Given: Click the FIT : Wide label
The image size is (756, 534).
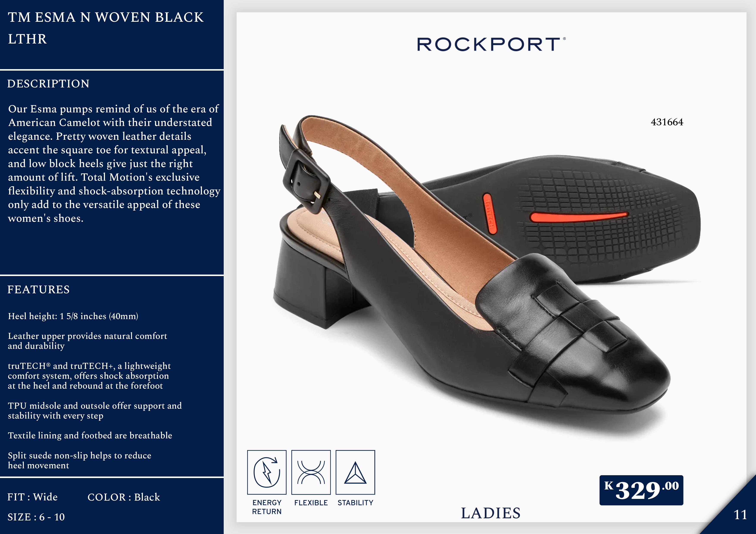Looking at the screenshot, I should click(x=32, y=497).
